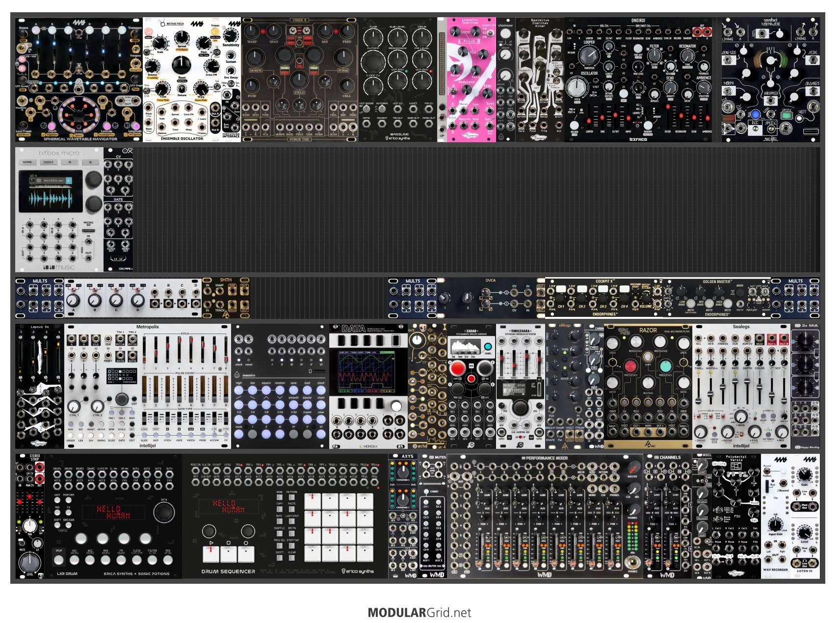Click the RAZOR title text
The width and height of the screenshot is (840, 623).
(x=648, y=330)
